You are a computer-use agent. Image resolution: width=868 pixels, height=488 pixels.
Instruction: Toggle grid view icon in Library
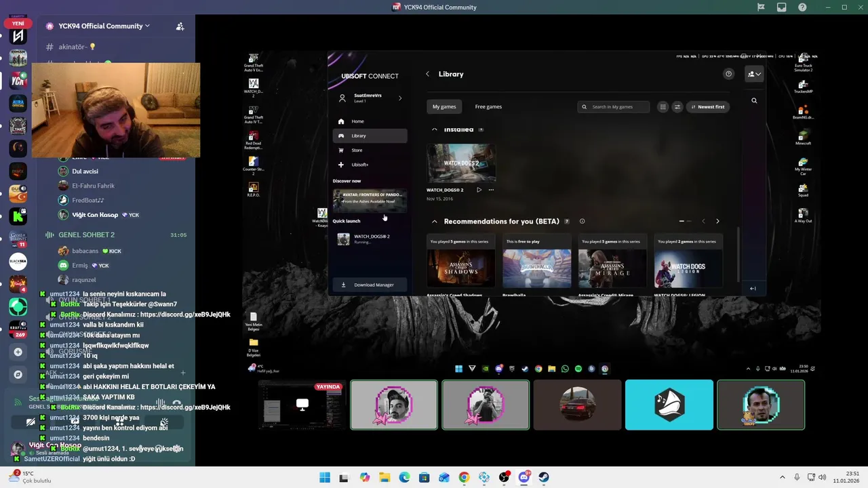click(663, 106)
